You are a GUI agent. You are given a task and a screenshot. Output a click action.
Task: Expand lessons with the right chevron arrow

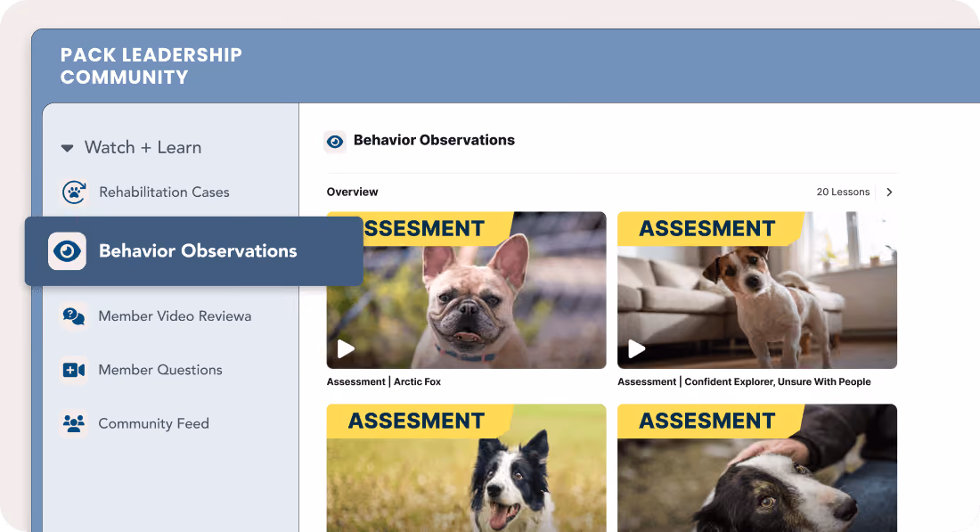tap(889, 192)
